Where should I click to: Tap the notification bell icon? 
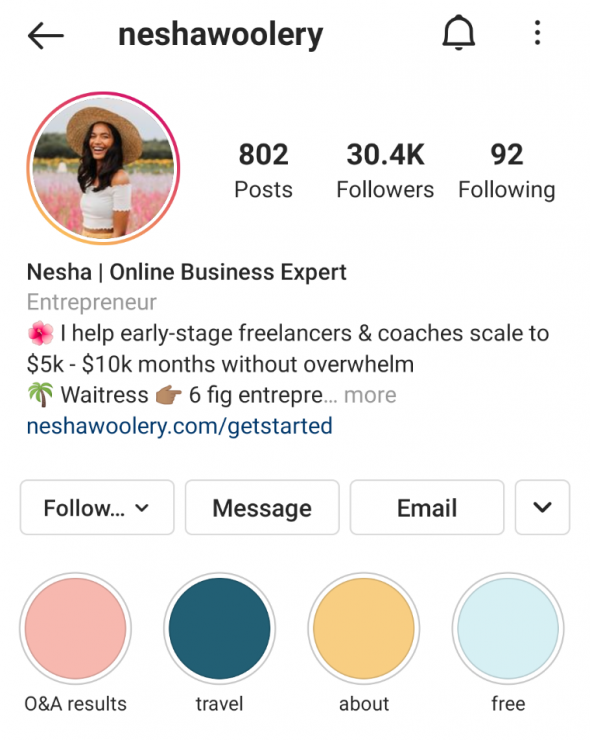tap(458, 33)
